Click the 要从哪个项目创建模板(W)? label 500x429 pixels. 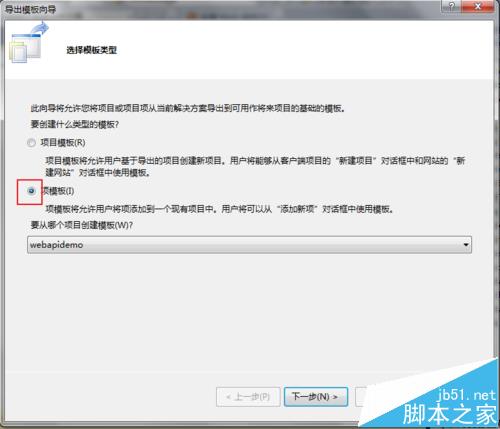pyautogui.click(x=82, y=225)
